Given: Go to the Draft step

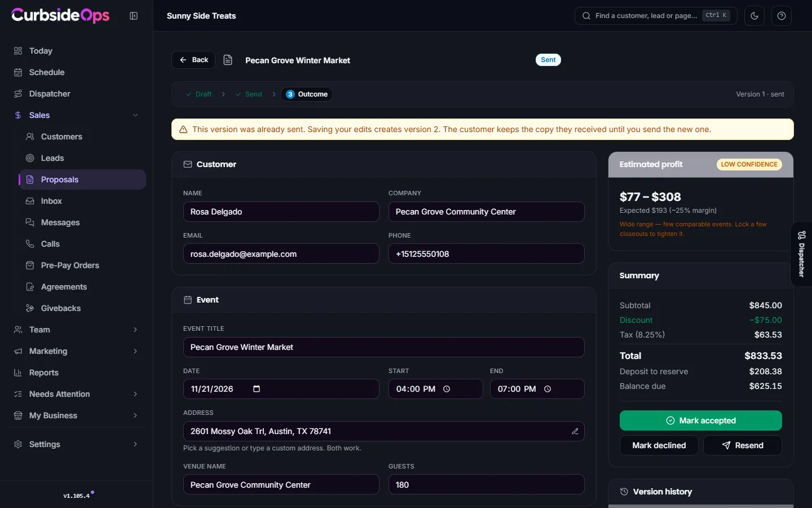Looking at the screenshot, I should click(198, 94).
